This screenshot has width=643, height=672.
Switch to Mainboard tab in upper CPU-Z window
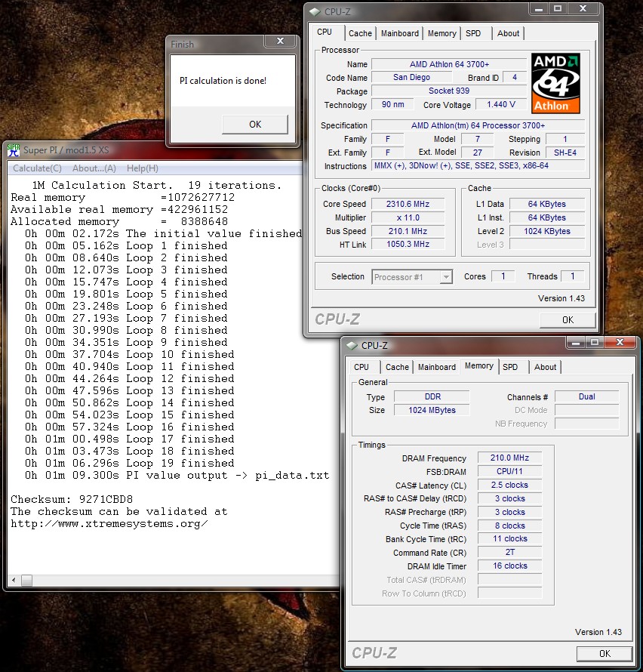(x=400, y=33)
